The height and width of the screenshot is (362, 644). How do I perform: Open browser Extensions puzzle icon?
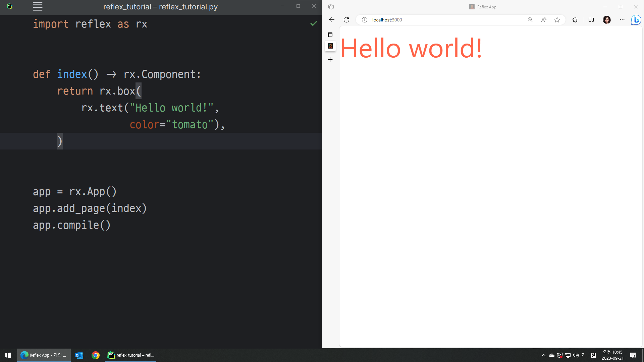575,20
